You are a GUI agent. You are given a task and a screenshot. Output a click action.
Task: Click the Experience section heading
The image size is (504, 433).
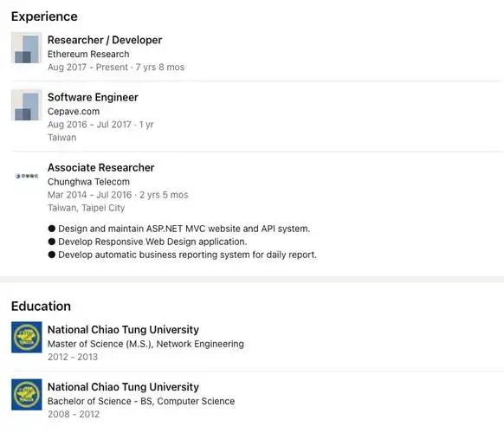(x=44, y=16)
